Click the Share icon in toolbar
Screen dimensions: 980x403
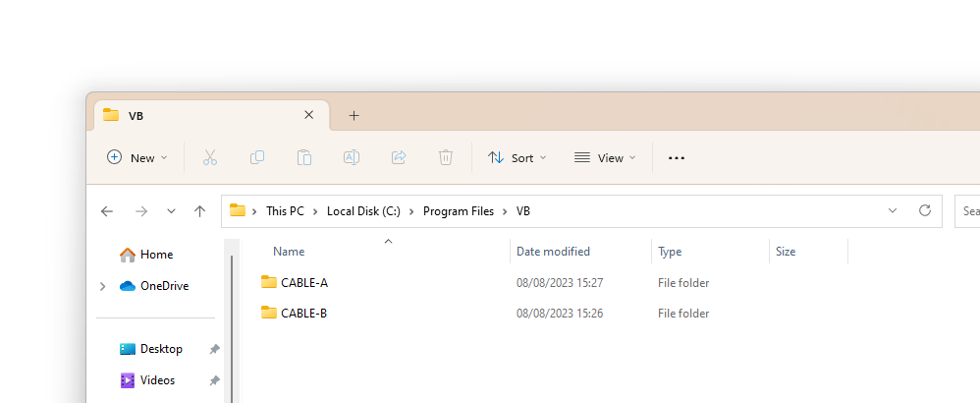pyautogui.click(x=399, y=157)
